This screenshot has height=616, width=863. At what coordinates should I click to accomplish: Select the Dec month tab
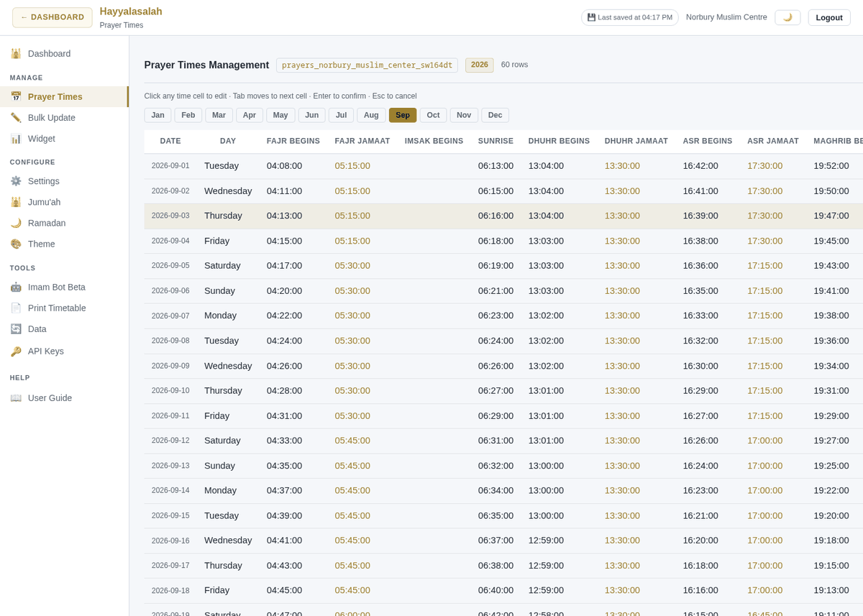pyautogui.click(x=496, y=115)
